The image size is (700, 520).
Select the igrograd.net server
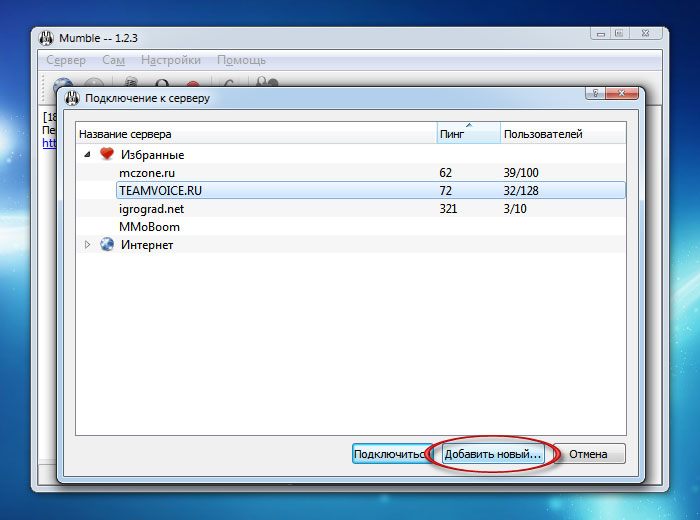coord(151,209)
